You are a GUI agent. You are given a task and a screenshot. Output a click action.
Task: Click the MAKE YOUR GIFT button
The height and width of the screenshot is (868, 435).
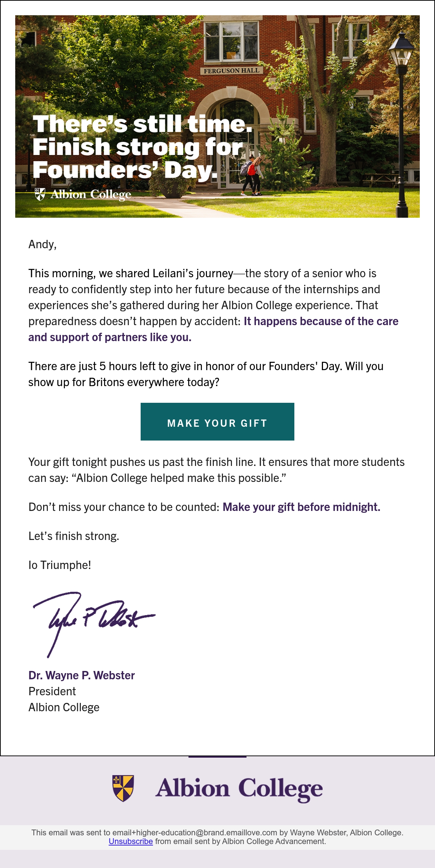[217, 422]
